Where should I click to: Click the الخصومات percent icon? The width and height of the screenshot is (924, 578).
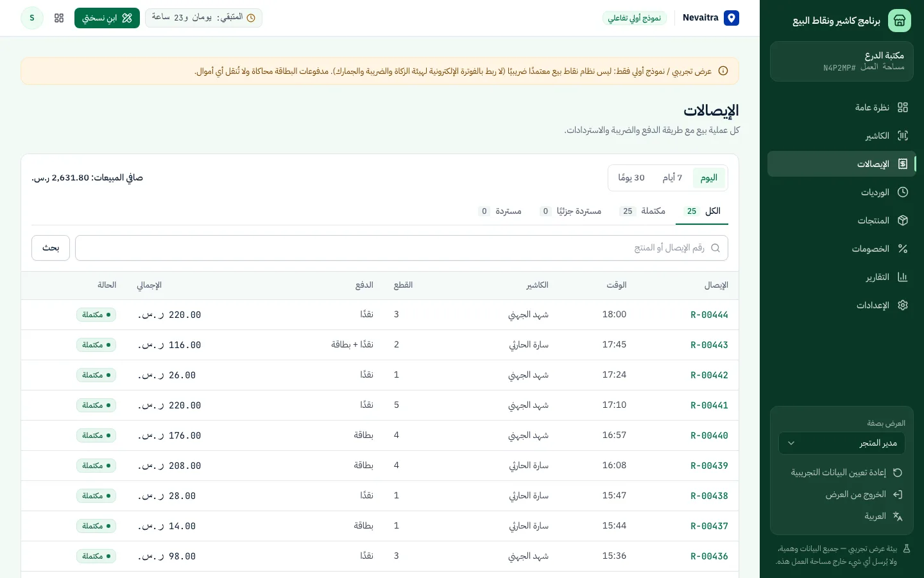click(903, 249)
